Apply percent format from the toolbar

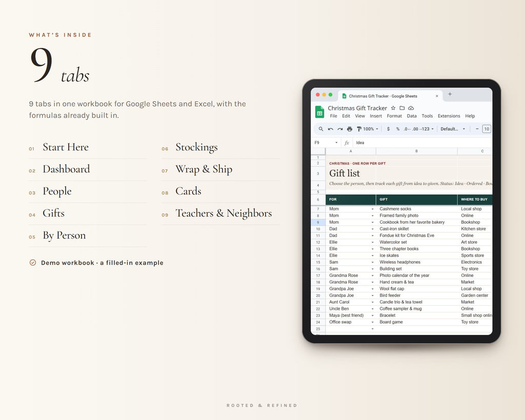point(398,129)
